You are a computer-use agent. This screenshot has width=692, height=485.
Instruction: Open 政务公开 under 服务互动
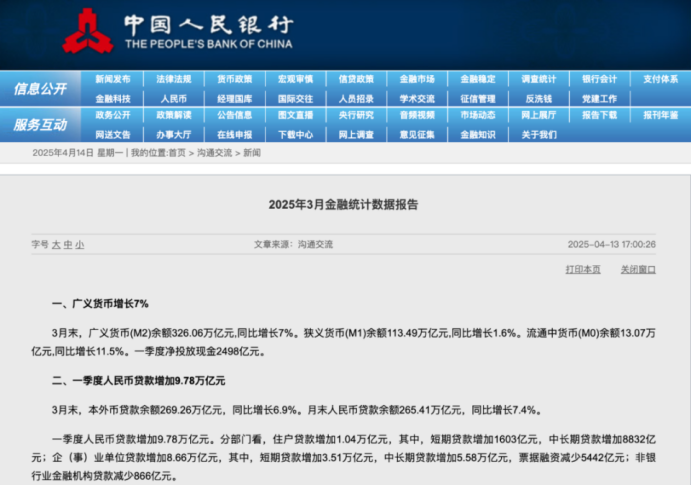click(113, 115)
